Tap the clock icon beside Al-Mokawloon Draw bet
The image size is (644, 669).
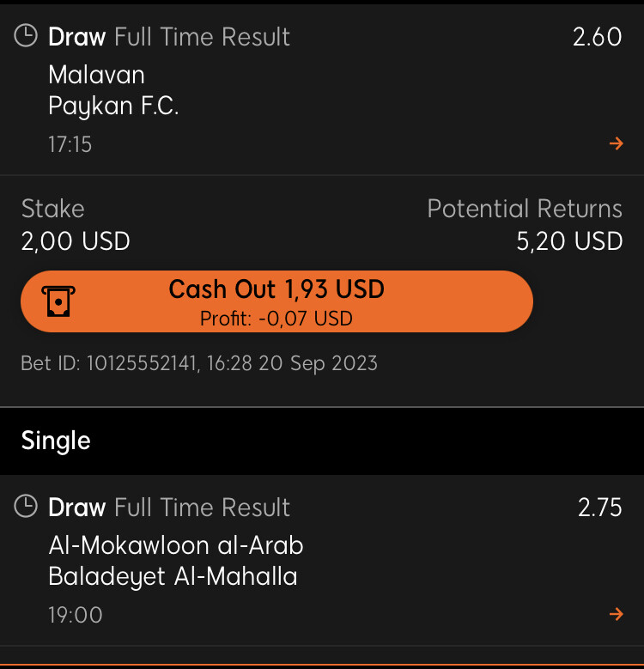coord(26,507)
